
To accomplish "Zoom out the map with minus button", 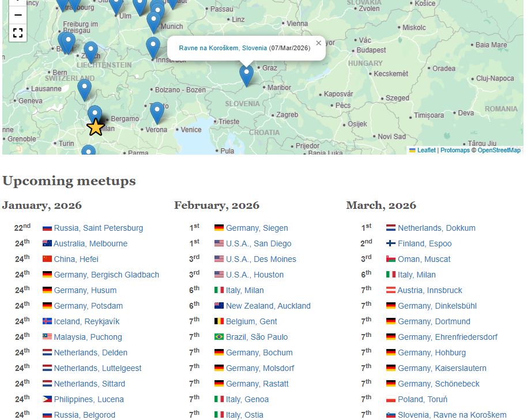I will pyautogui.click(x=18, y=15).
